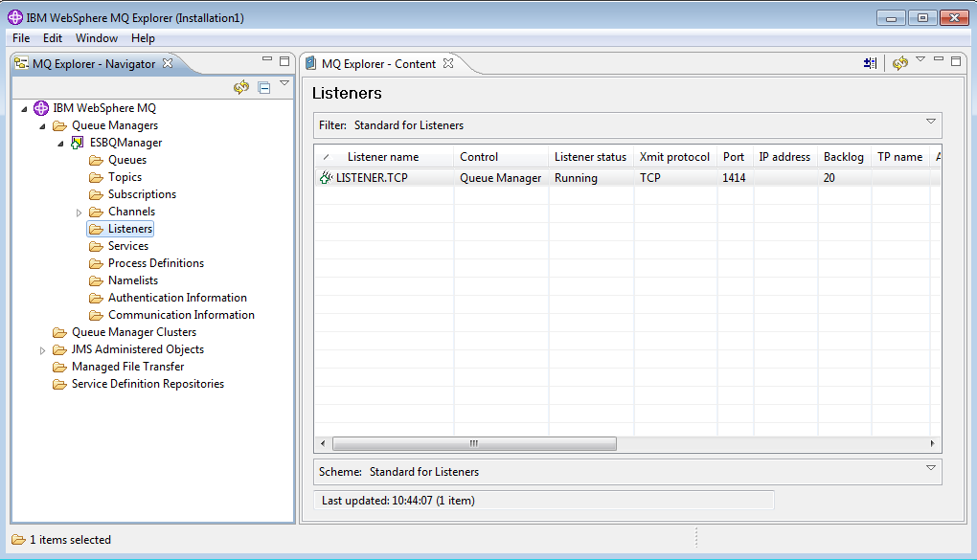Click the TP name column header
977x560 pixels.
click(x=900, y=157)
